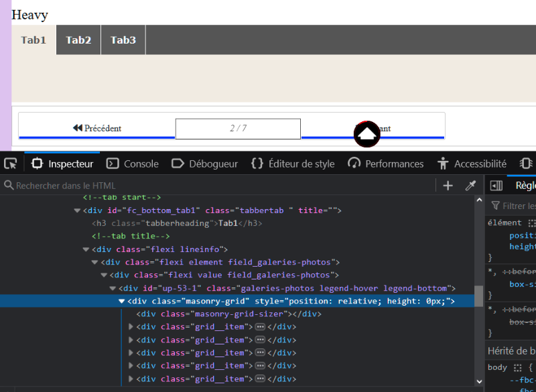Collapse flexi element field_galeries-photos node
Viewport: 536px width, 392px height.
(x=95, y=263)
